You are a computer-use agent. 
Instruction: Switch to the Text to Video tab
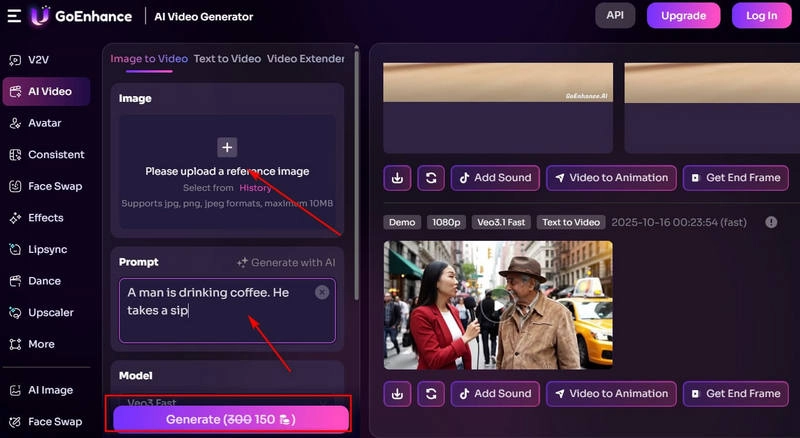[227, 59]
